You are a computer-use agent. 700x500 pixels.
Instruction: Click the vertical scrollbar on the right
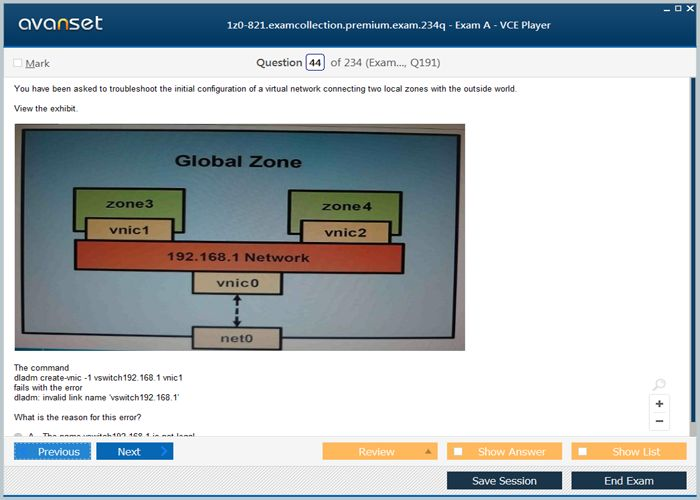point(693,250)
